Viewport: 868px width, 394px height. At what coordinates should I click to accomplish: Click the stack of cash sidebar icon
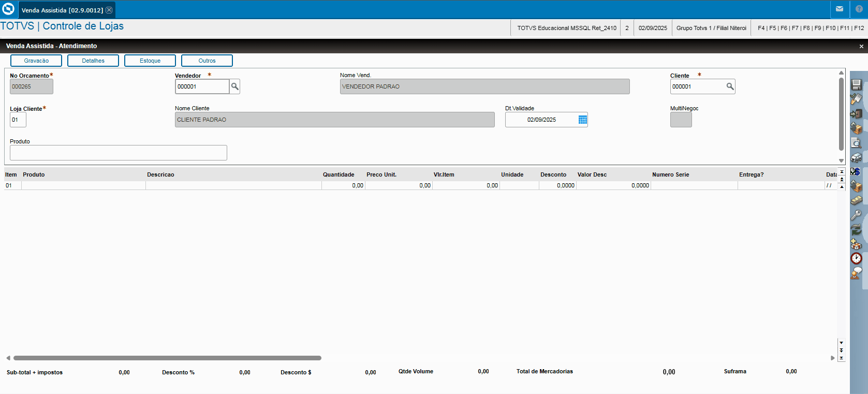857,200
